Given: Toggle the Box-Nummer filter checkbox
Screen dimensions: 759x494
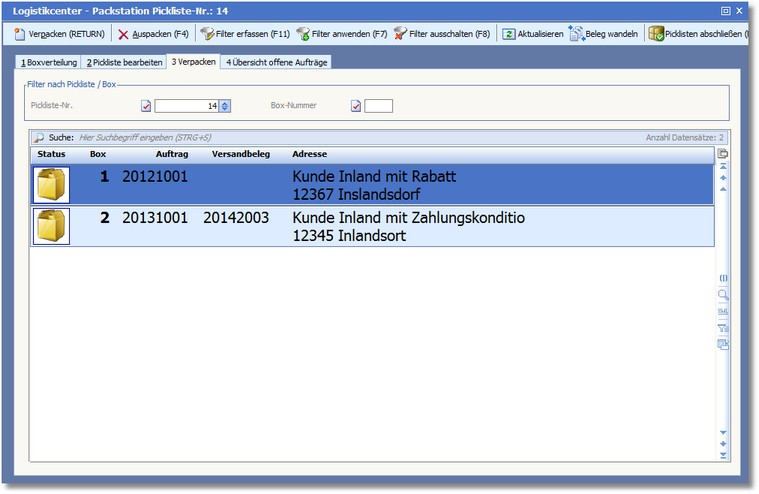Looking at the screenshot, I should click(355, 105).
